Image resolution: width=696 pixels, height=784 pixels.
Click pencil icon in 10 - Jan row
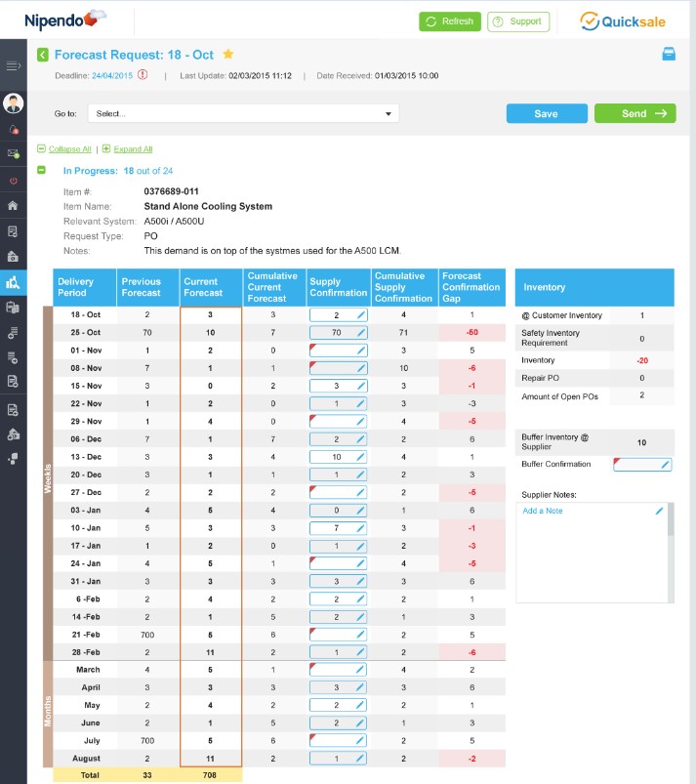point(360,528)
